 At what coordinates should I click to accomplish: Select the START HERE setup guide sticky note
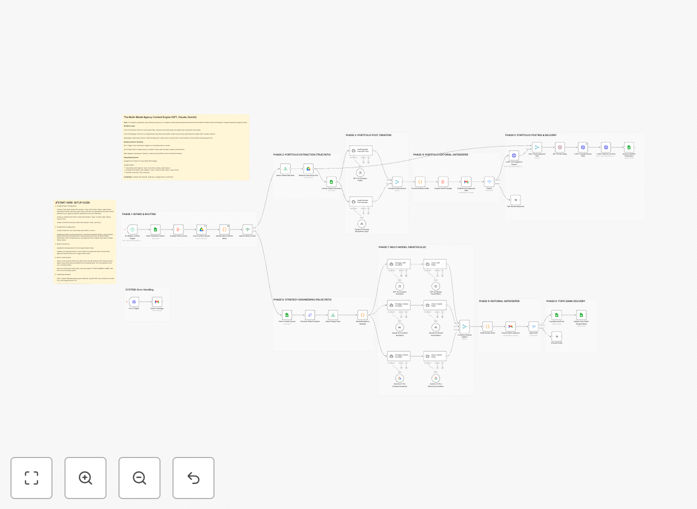(x=84, y=241)
